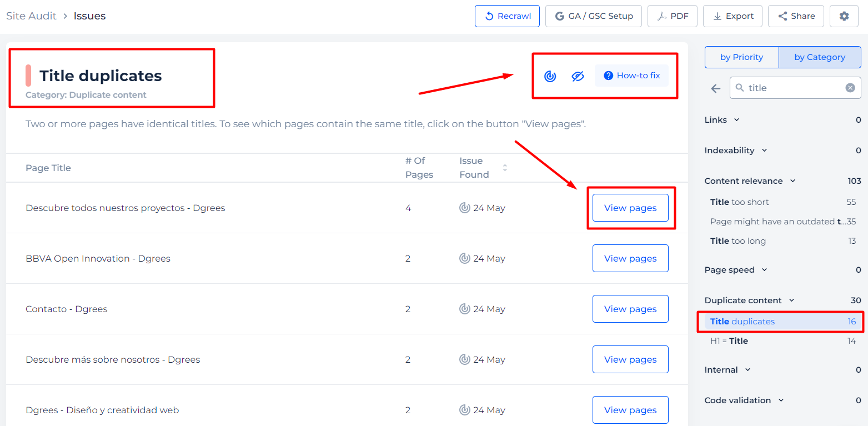Click the Share button
This screenshot has height=426, width=868.
[x=796, y=16]
